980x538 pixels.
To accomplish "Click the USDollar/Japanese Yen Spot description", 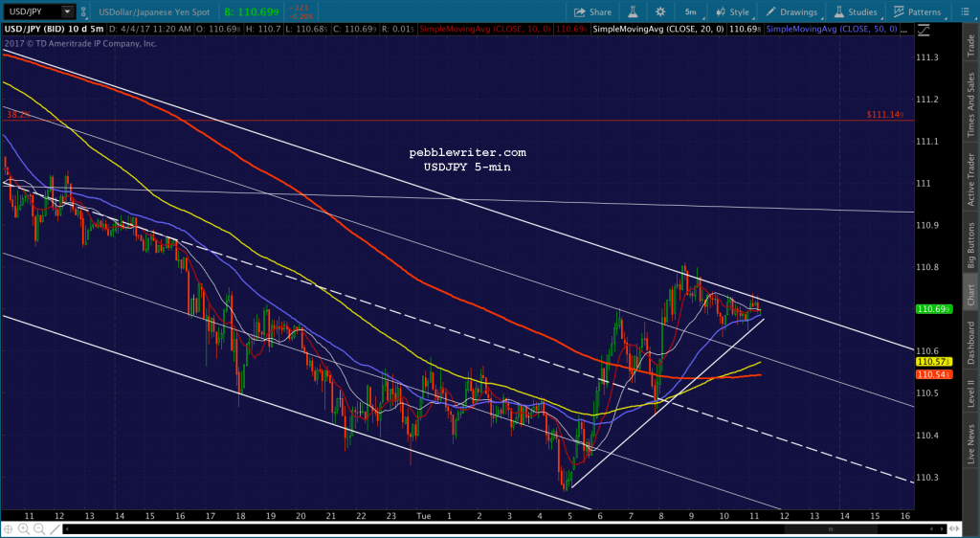I will (x=154, y=11).
